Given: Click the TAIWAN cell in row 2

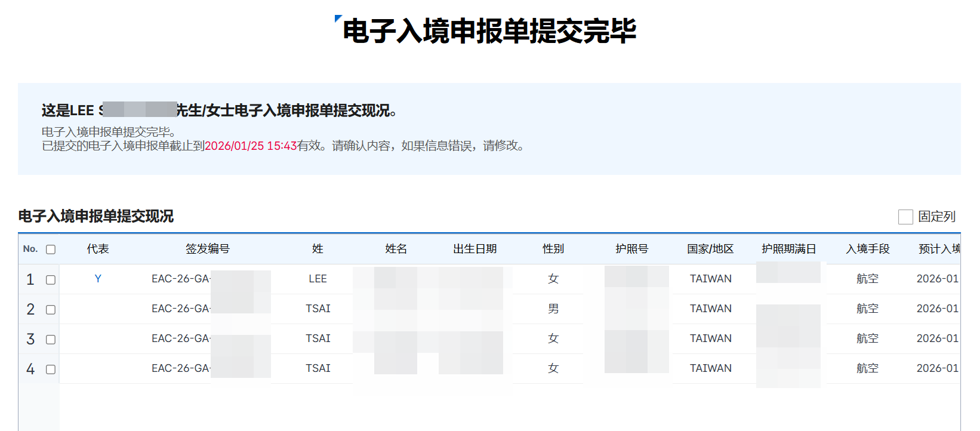Looking at the screenshot, I should tap(710, 309).
